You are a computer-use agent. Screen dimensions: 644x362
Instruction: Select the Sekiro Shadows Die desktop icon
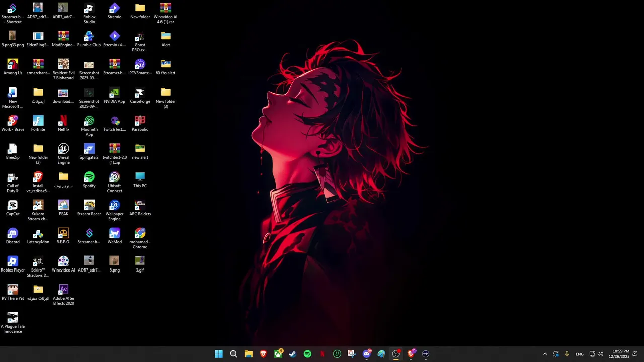click(38, 267)
